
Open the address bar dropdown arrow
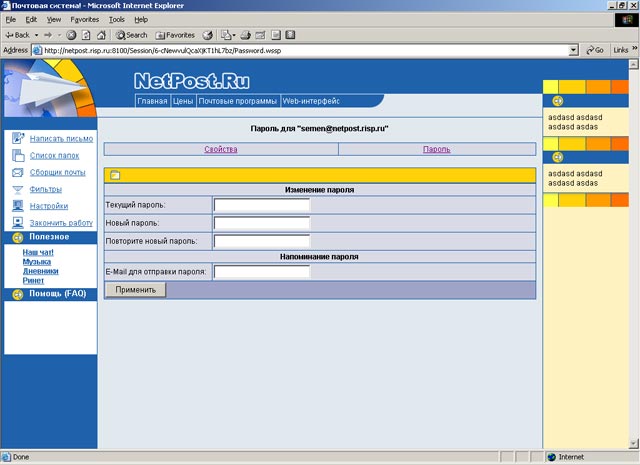click(573, 50)
